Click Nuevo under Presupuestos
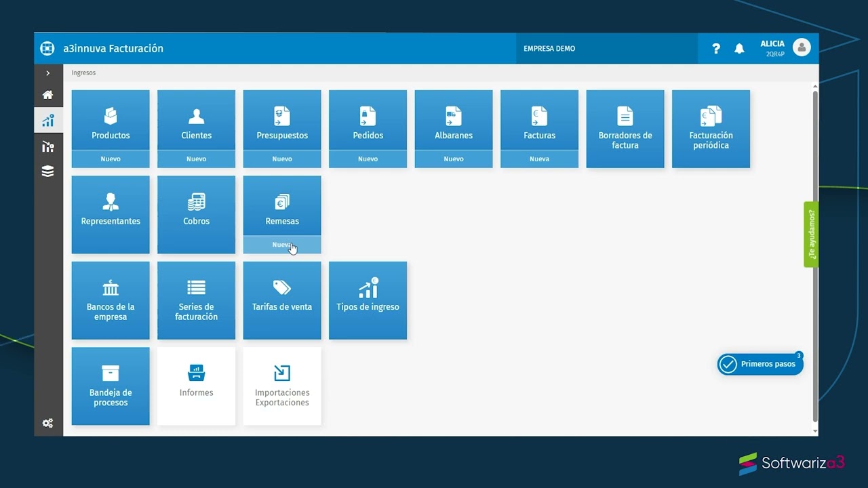 point(282,159)
